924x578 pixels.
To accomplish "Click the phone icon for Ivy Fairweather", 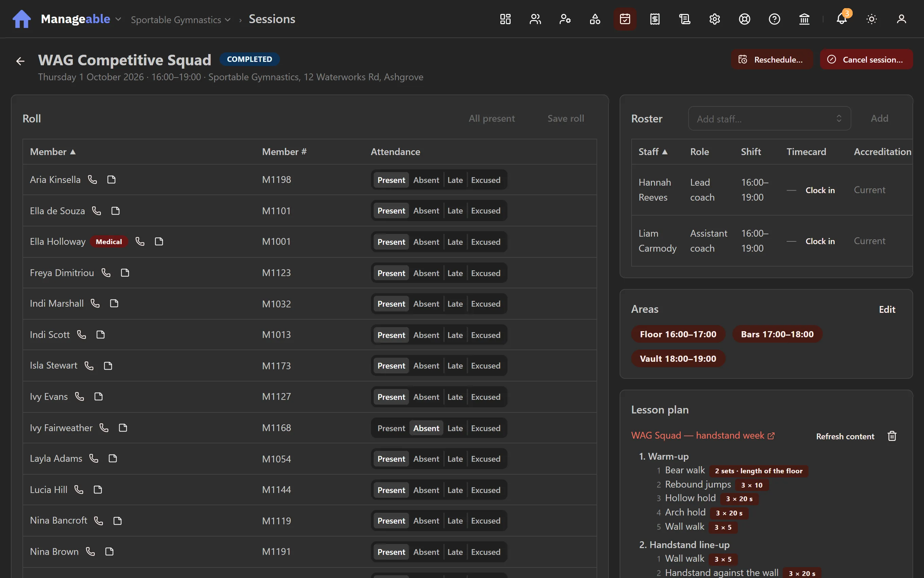I will click(104, 428).
